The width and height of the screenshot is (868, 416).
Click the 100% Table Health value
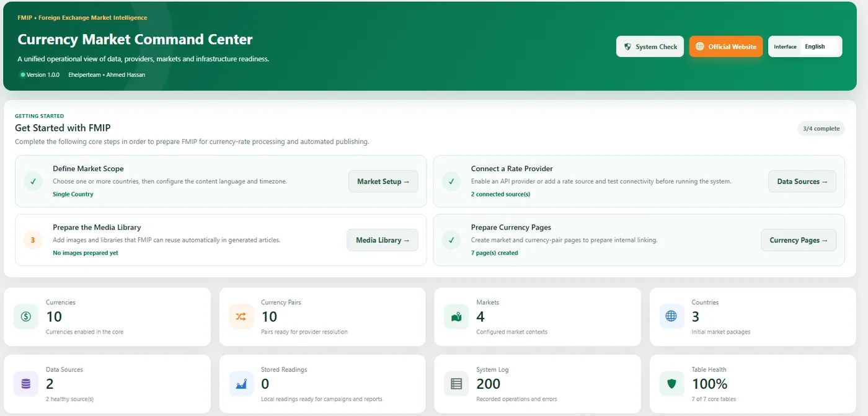709,384
